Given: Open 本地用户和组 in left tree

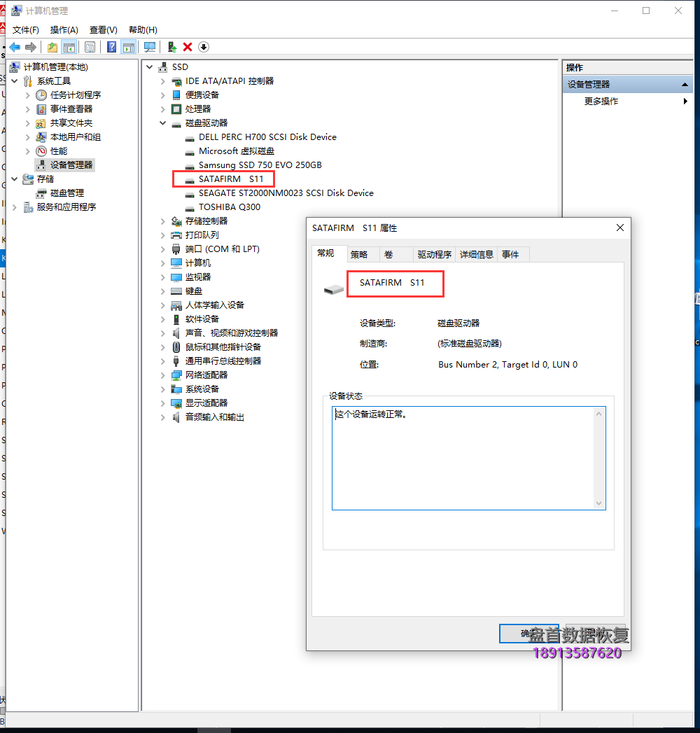Looking at the screenshot, I should (75, 137).
